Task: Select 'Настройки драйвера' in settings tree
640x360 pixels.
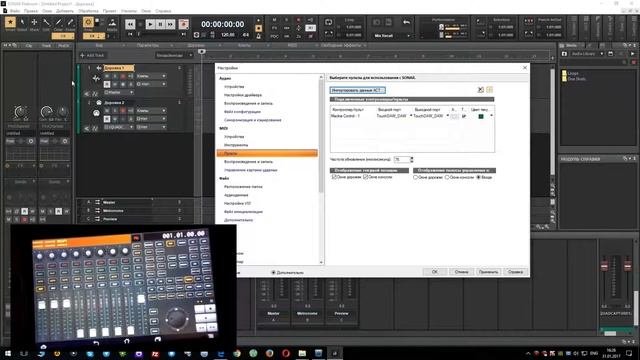Action: [x=243, y=95]
